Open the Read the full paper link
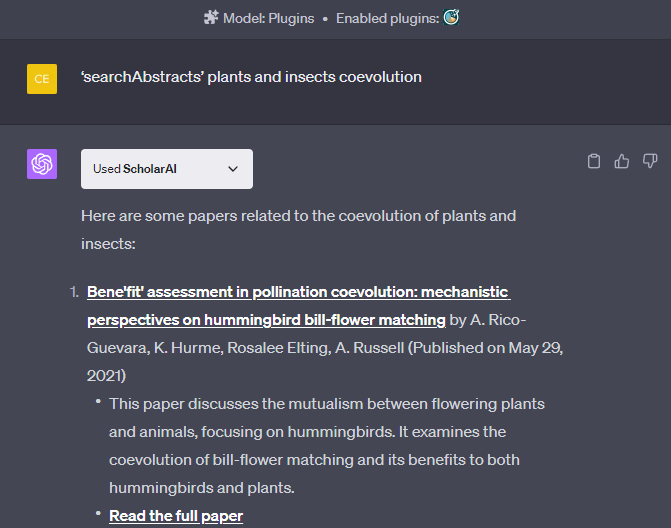This screenshot has width=671, height=528. 176,516
